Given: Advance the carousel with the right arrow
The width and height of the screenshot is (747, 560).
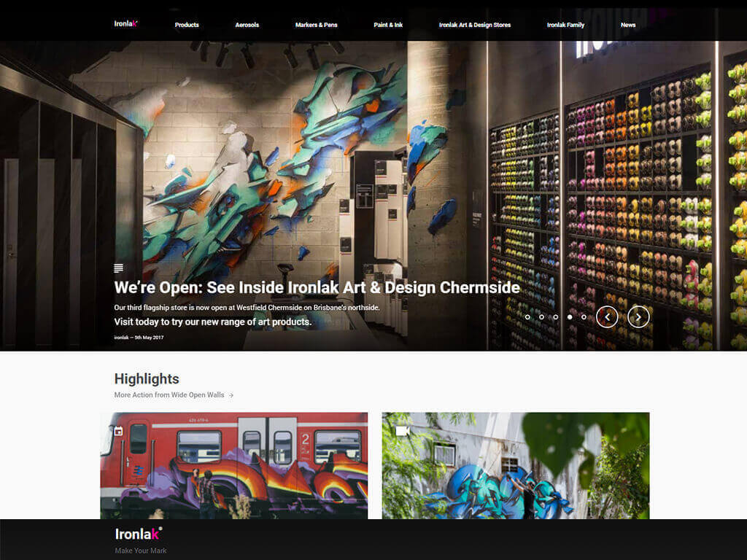Looking at the screenshot, I should pyautogui.click(x=638, y=316).
